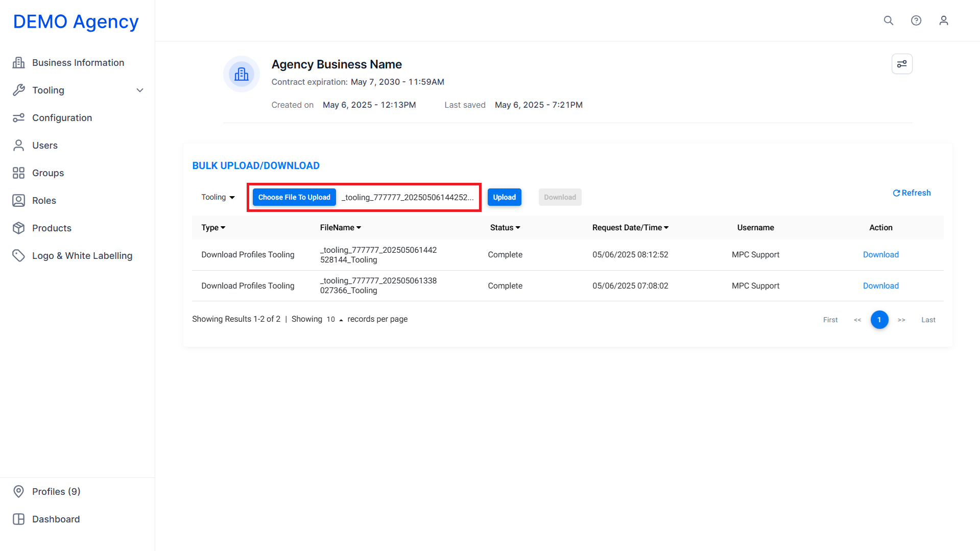Click the Profiles location pin icon
This screenshot has height=551, width=980.
pyautogui.click(x=19, y=491)
